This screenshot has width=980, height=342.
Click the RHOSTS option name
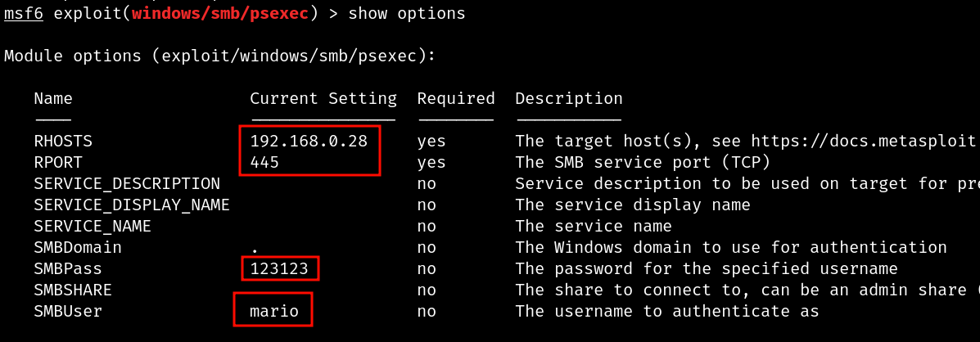pyautogui.click(x=63, y=141)
